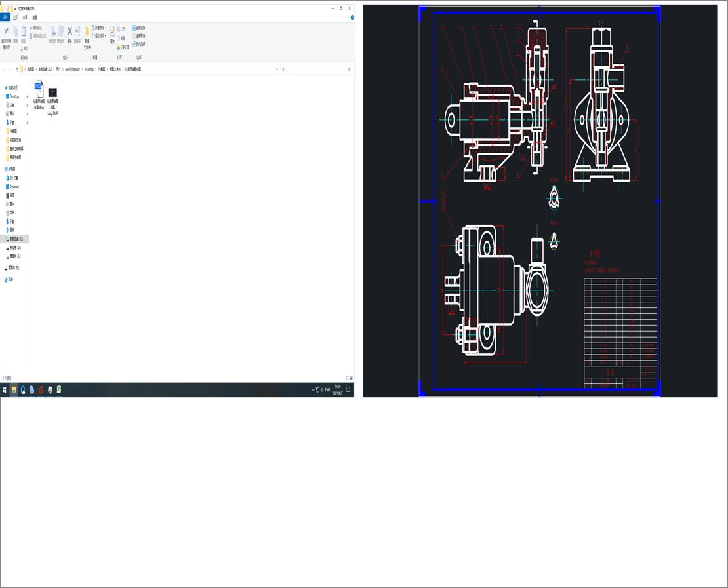Click the Back arrow in the navigation bar
The height and width of the screenshot is (588, 728).
(x=4, y=69)
